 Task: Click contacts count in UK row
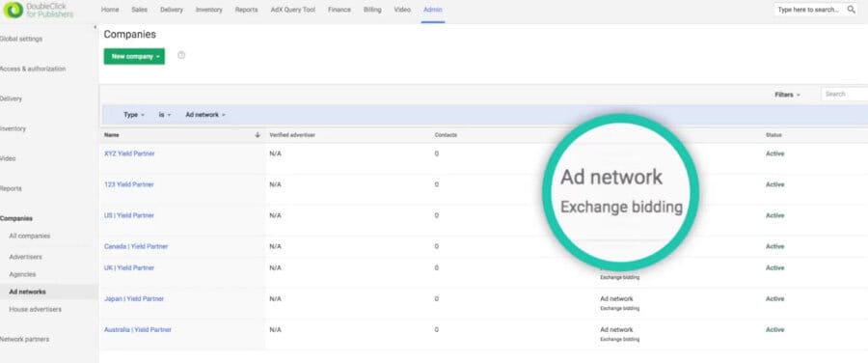point(436,267)
